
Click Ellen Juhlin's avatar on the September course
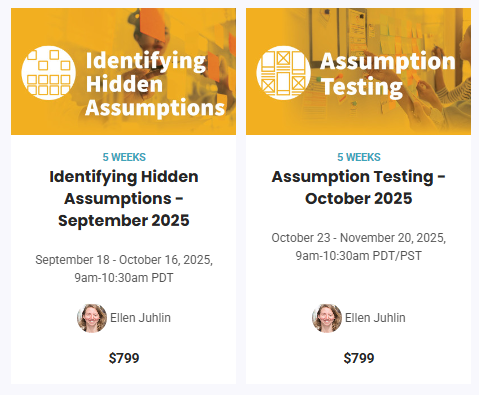tap(92, 318)
